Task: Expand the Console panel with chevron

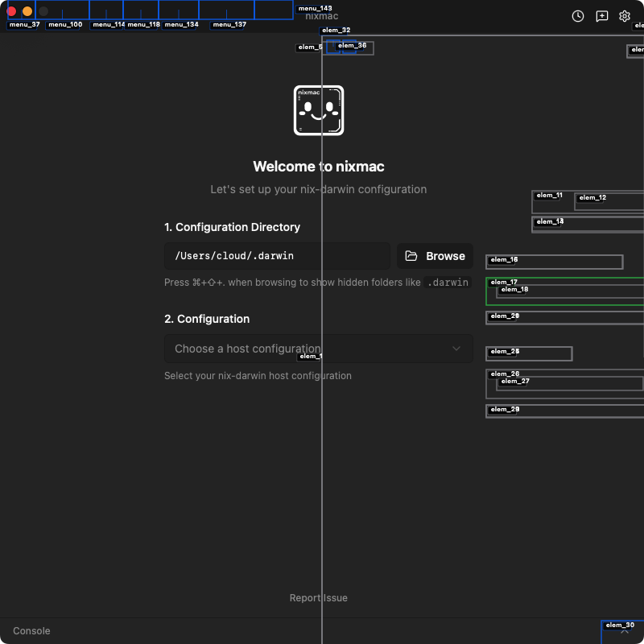Action: [x=625, y=631]
